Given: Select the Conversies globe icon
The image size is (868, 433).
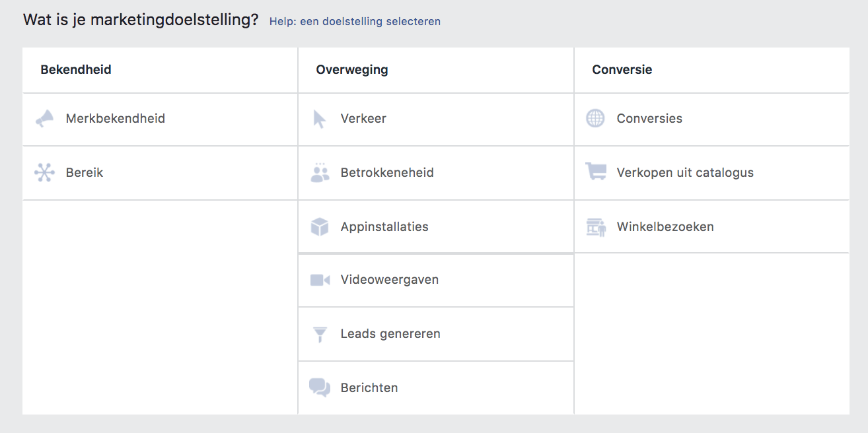Looking at the screenshot, I should click(x=596, y=119).
